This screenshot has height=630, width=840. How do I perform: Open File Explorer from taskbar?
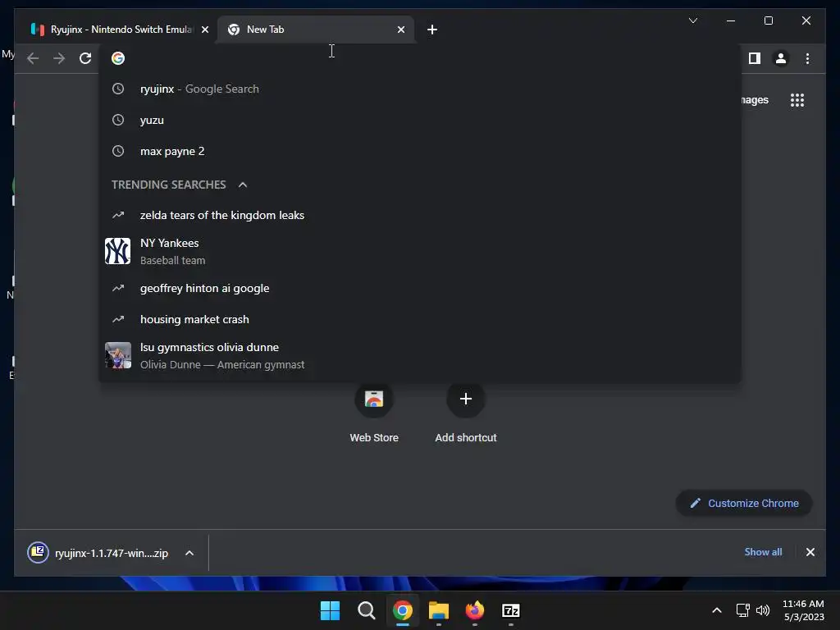(x=438, y=610)
